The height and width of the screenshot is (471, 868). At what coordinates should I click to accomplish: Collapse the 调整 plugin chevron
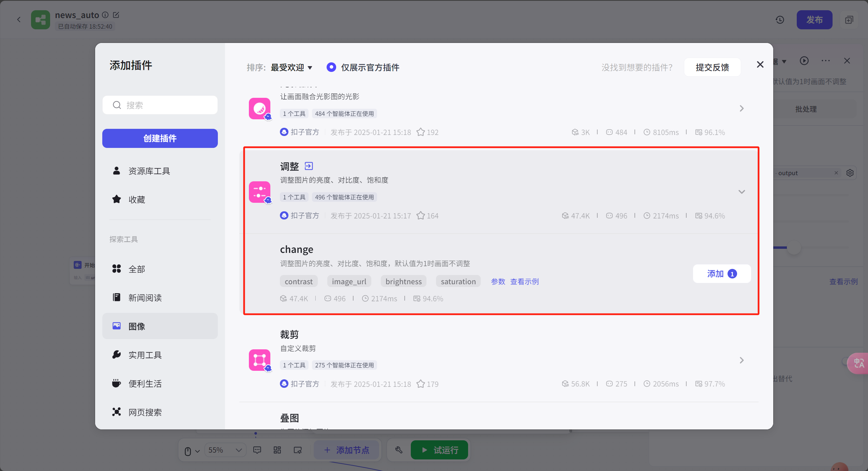pyautogui.click(x=742, y=192)
